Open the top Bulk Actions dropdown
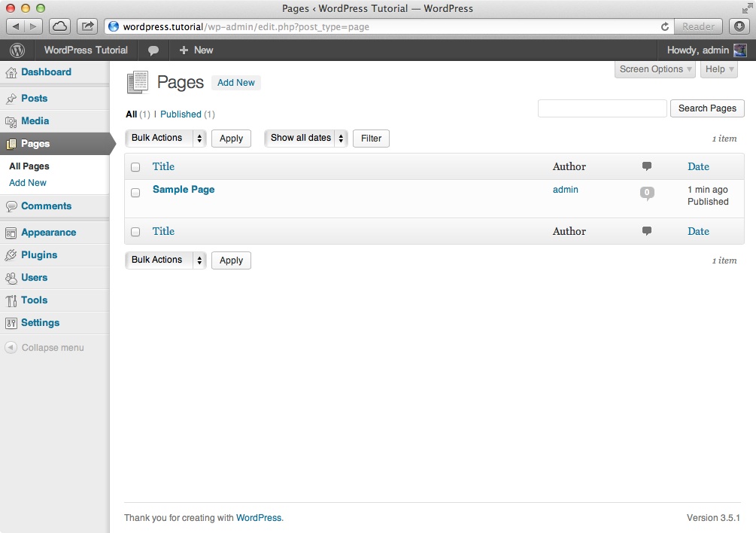 point(165,138)
